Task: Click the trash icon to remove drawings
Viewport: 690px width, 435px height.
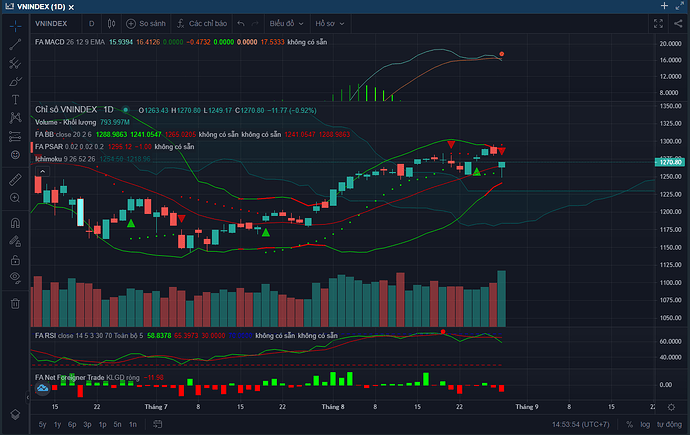Action: click(x=15, y=302)
